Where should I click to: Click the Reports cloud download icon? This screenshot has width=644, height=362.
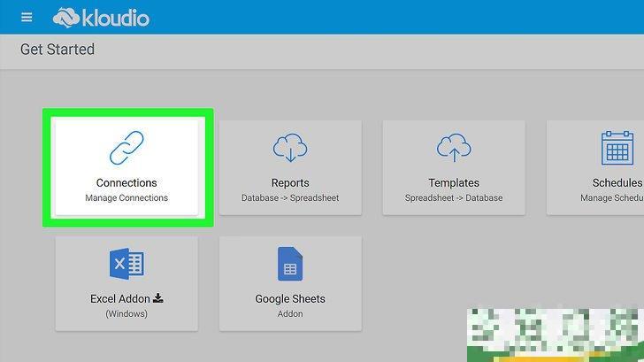290,148
